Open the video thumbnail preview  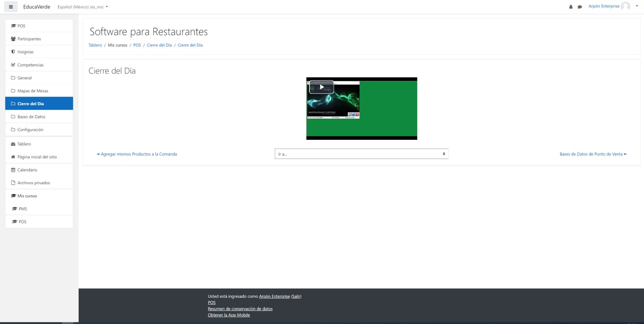(x=362, y=109)
